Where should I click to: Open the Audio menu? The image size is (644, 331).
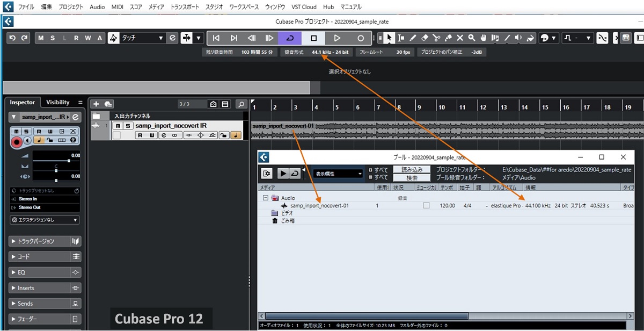[x=97, y=7]
